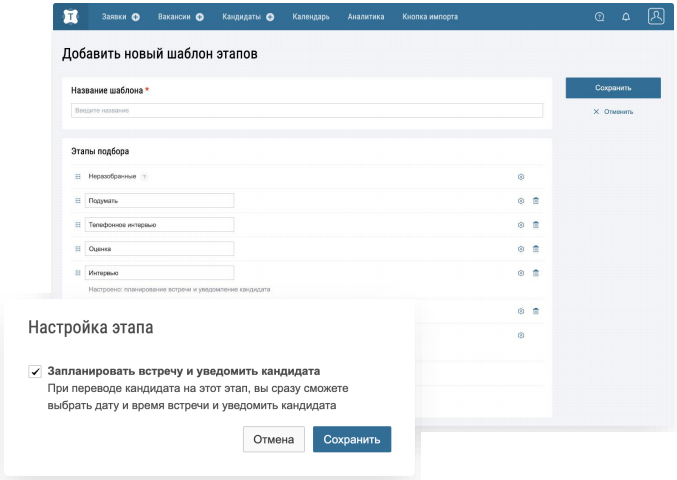Open settings gear for Неразобранные stage
This screenshot has width=677, height=480.
521,177
